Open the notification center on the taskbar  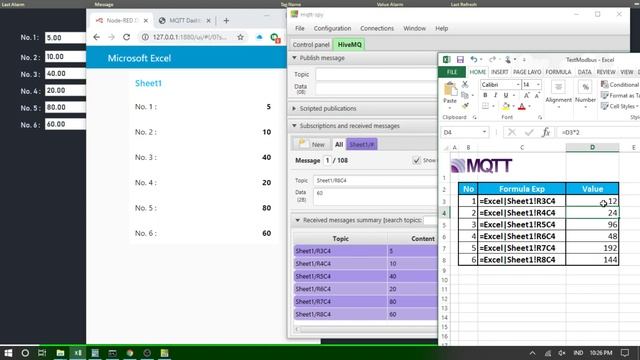[624, 353]
